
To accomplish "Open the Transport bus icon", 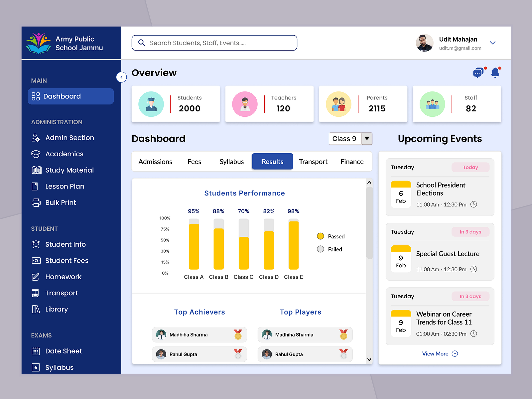I will click(x=36, y=293).
